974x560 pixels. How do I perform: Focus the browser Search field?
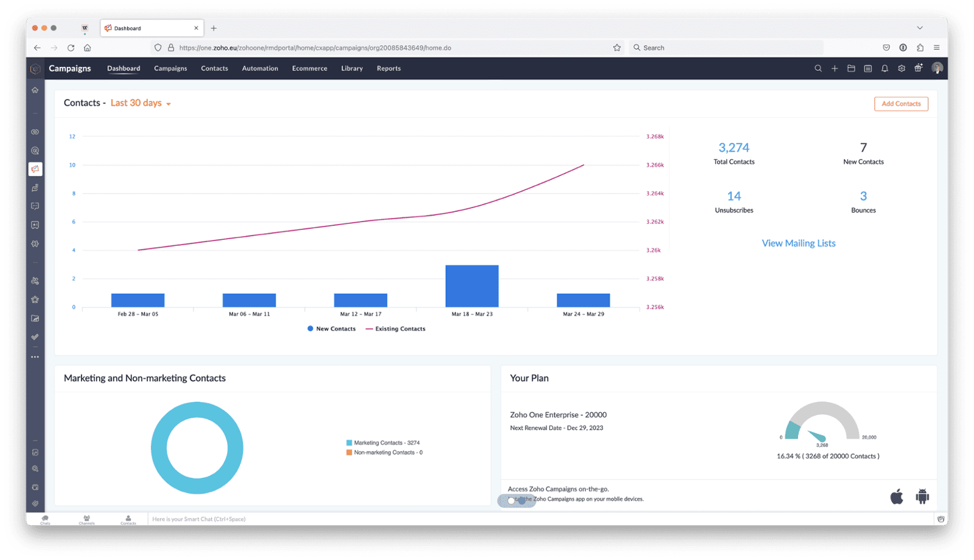726,47
